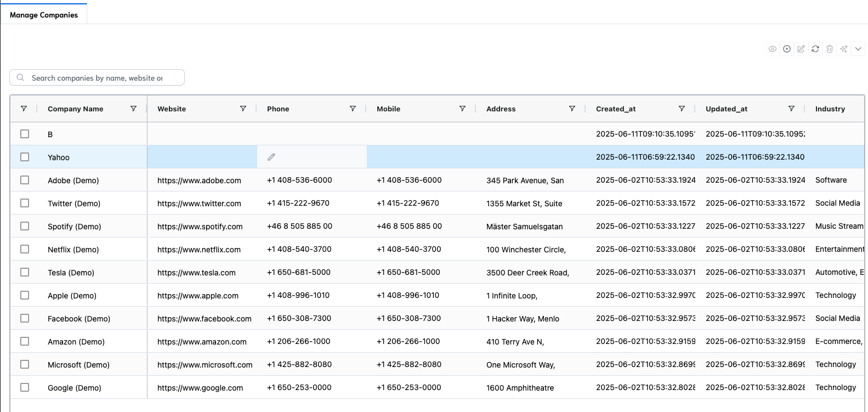Open Phone column filter
This screenshot has width=868, height=412.
pyautogui.click(x=353, y=109)
